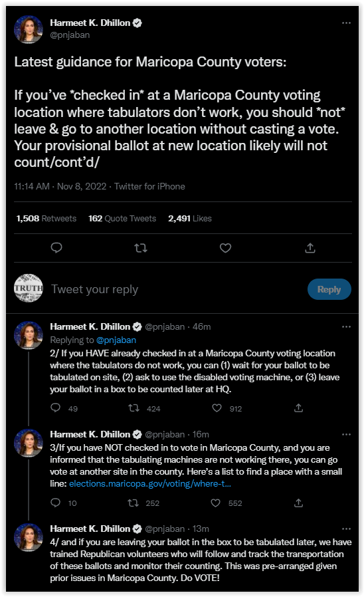Screen dimensions: 364x597
Task: Open replies on the 3/ tweet with 10 comments
Action: pos(56,503)
